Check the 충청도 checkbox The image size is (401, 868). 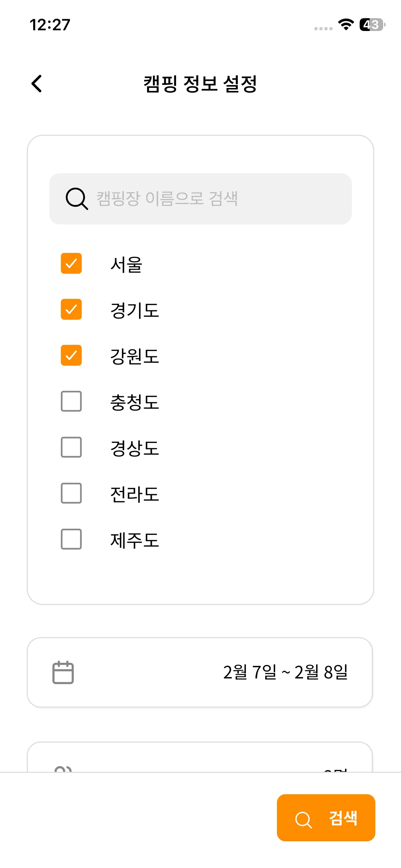[x=71, y=401]
